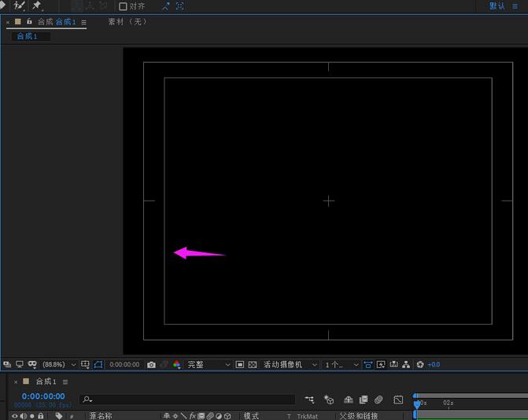This screenshot has height=420, width=528.
Task: Enable the 对齐 snapping checkbox
Action: click(x=123, y=6)
